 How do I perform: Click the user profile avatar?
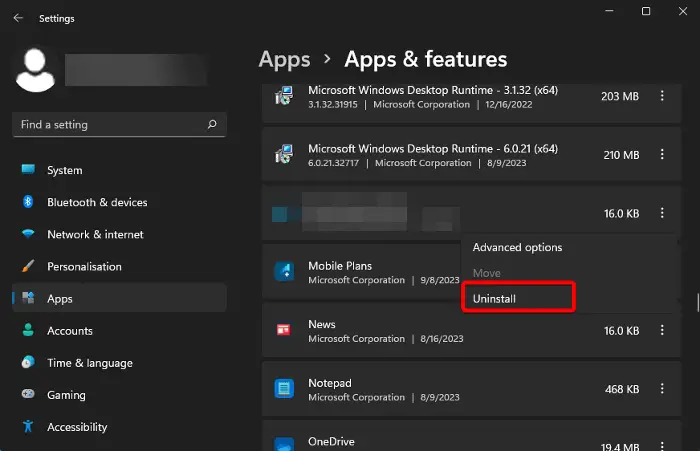point(35,70)
